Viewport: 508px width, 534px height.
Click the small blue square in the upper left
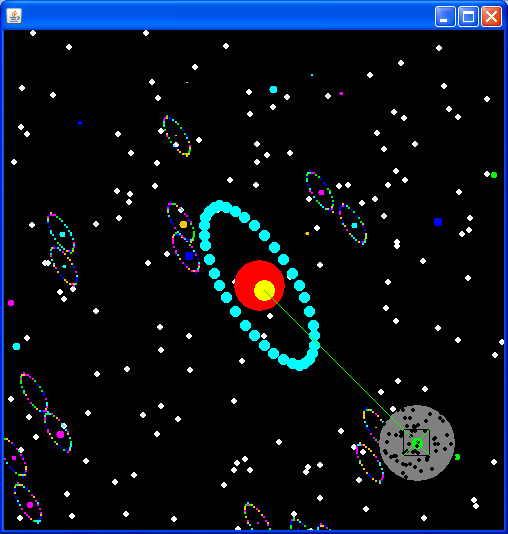coord(80,123)
